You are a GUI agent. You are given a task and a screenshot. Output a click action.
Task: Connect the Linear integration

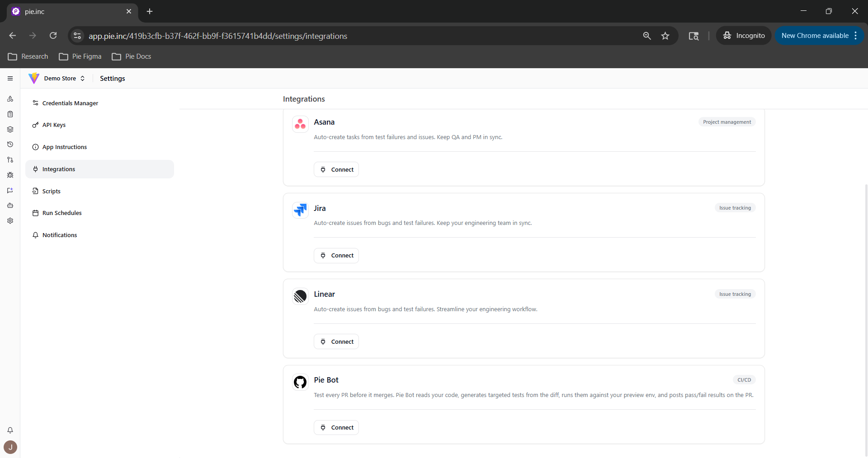(x=336, y=341)
